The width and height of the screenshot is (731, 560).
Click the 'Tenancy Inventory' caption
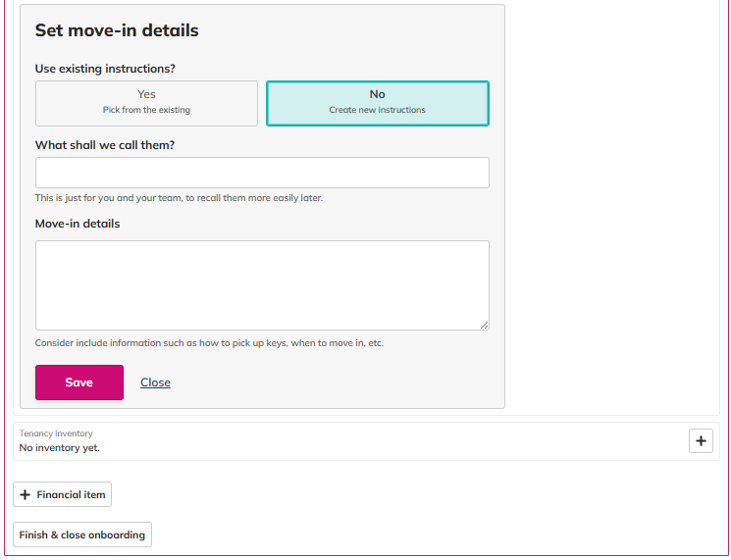click(56, 433)
